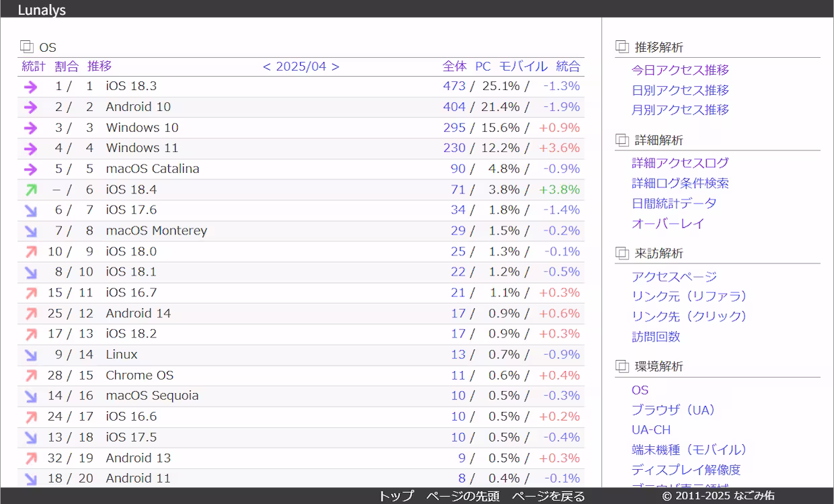Open リンク先（クリック） link
The image size is (834, 504).
coord(689,317)
